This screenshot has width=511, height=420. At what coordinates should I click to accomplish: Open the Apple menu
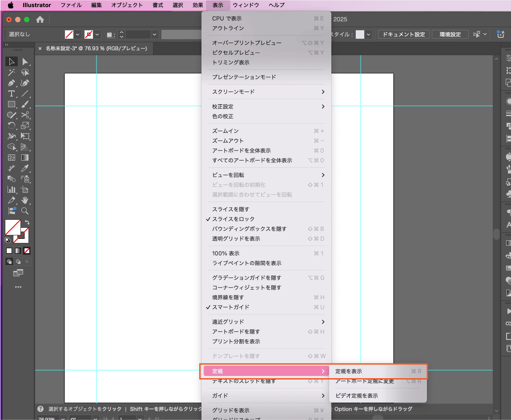pos(11,5)
